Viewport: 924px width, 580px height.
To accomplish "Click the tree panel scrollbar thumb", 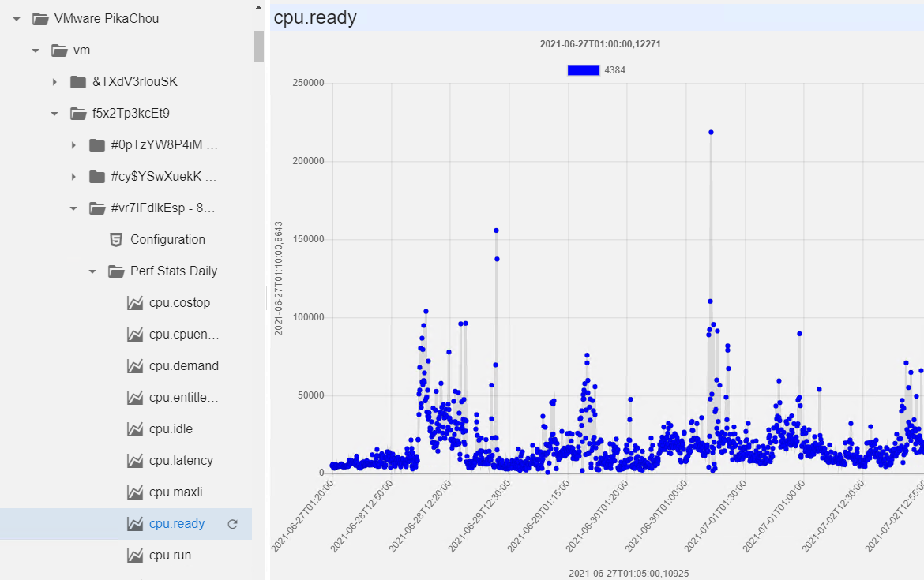I will 258,46.
